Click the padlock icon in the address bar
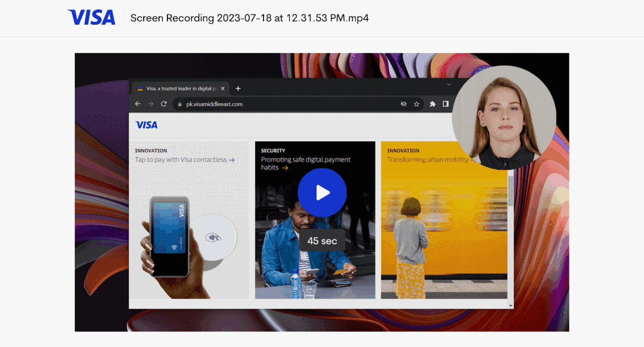 tap(179, 104)
